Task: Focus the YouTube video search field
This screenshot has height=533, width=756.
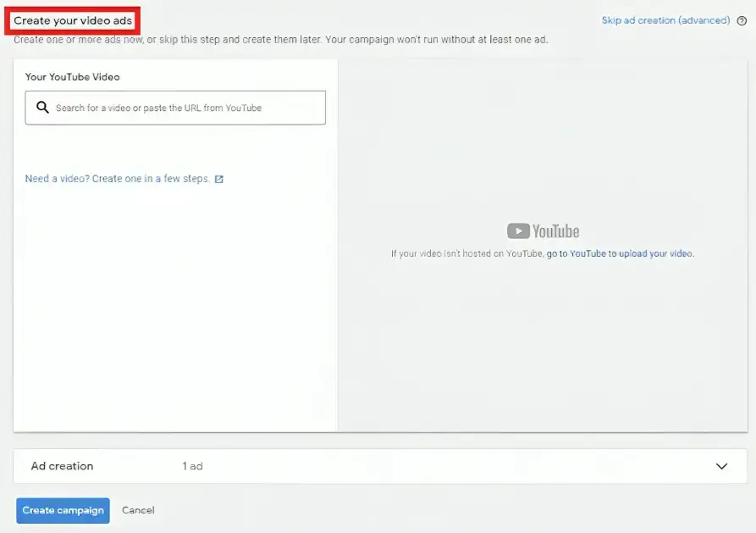Action: [175, 108]
